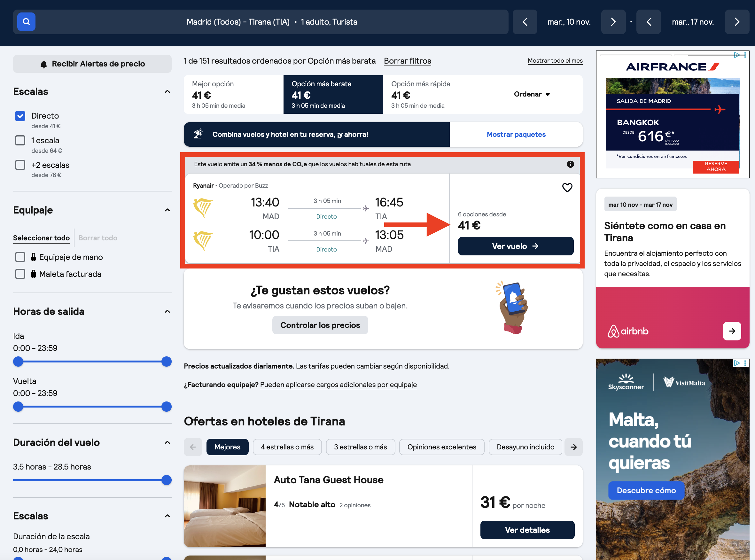The width and height of the screenshot is (755, 560).
Task: Go to next return date arrow
Action: click(x=737, y=22)
